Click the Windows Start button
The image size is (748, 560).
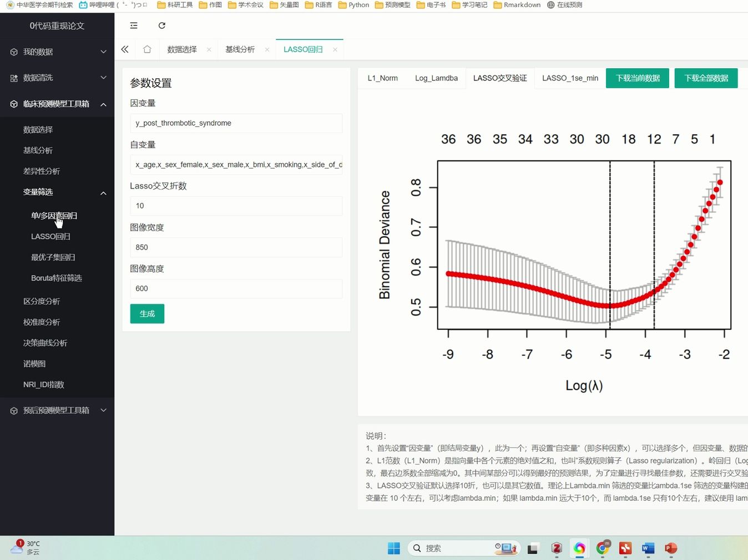pos(394,548)
